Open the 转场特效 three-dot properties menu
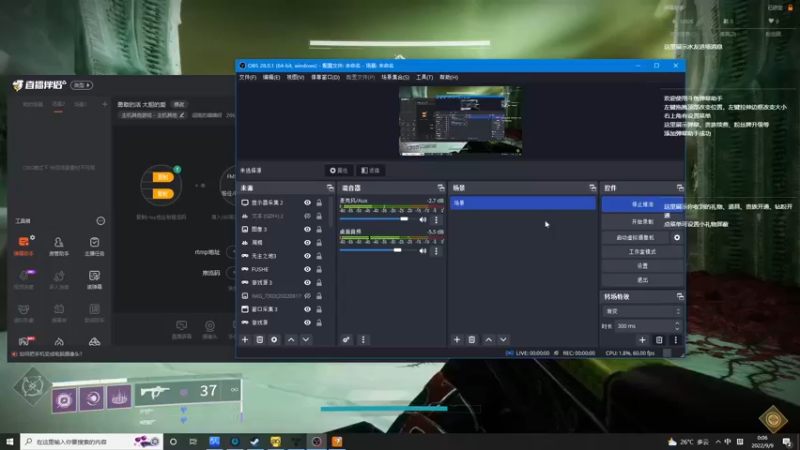The image size is (800, 450). 676,340
